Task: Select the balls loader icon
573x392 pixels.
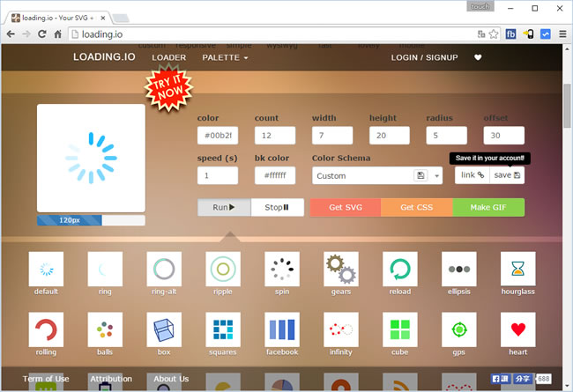Action: (105, 329)
